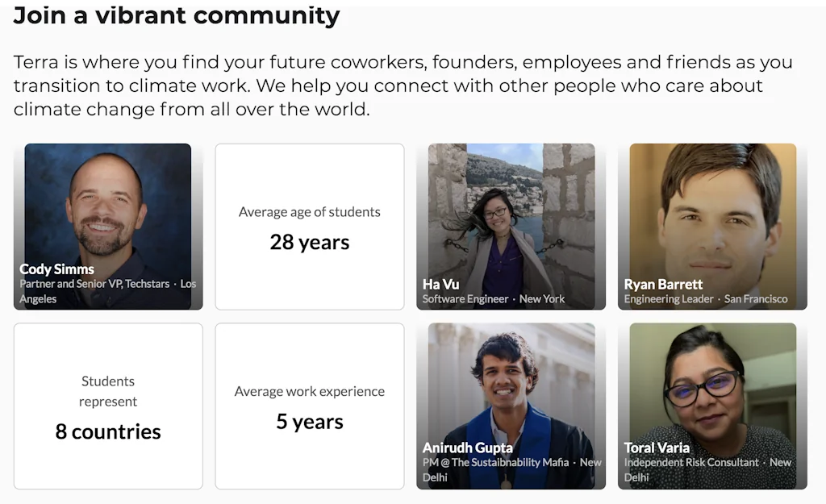Click Anirudh Gupta's profile photo

(511, 387)
